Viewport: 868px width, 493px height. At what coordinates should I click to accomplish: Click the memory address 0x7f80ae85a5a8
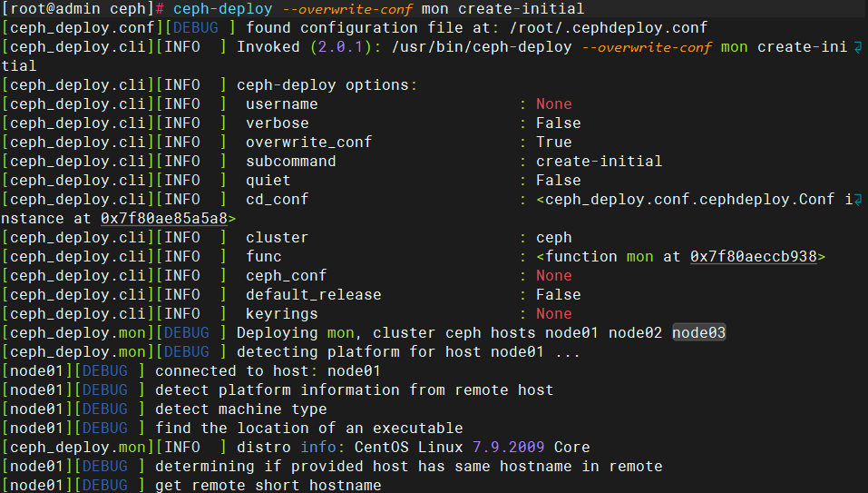point(164,218)
